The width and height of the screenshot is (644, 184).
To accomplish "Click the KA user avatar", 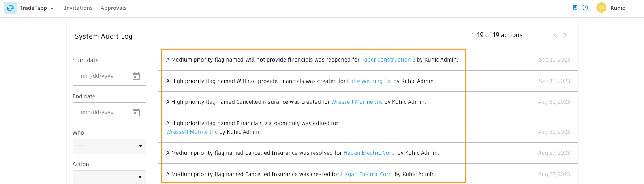I will (601, 8).
